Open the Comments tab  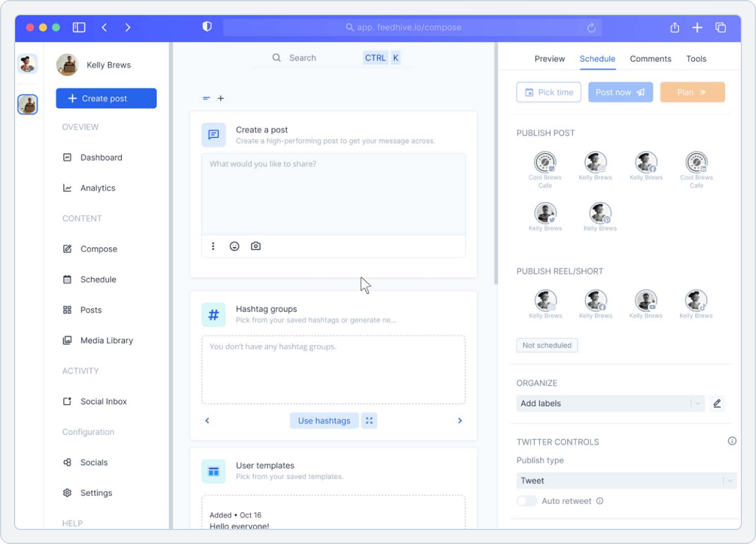point(650,58)
